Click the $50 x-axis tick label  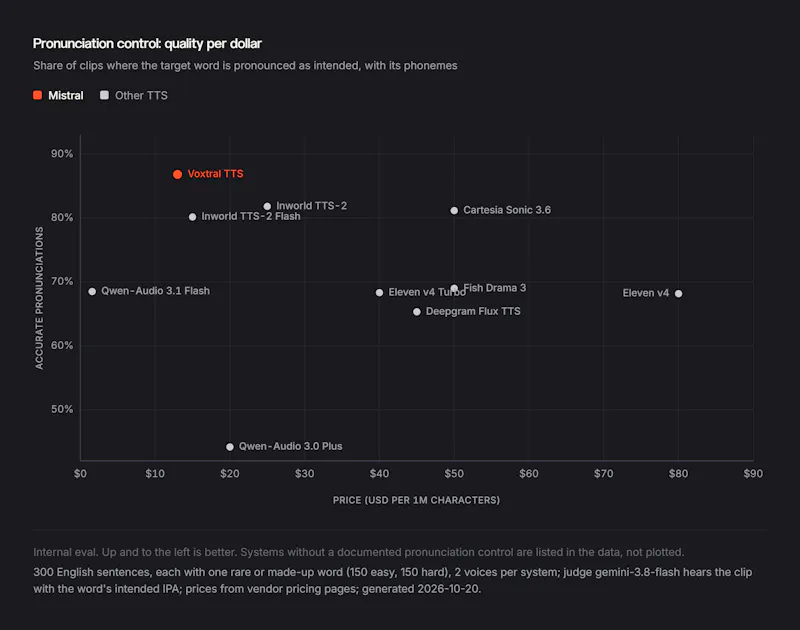point(454,474)
